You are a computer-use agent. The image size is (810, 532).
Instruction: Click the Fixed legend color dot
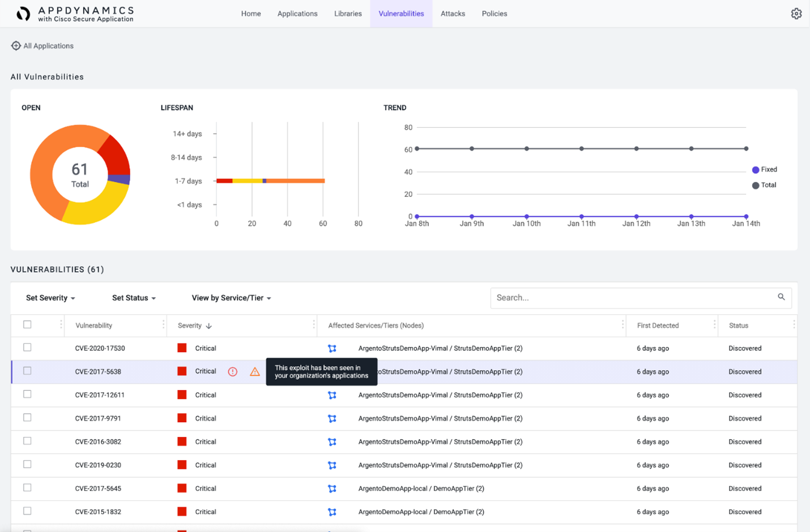tap(755, 170)
